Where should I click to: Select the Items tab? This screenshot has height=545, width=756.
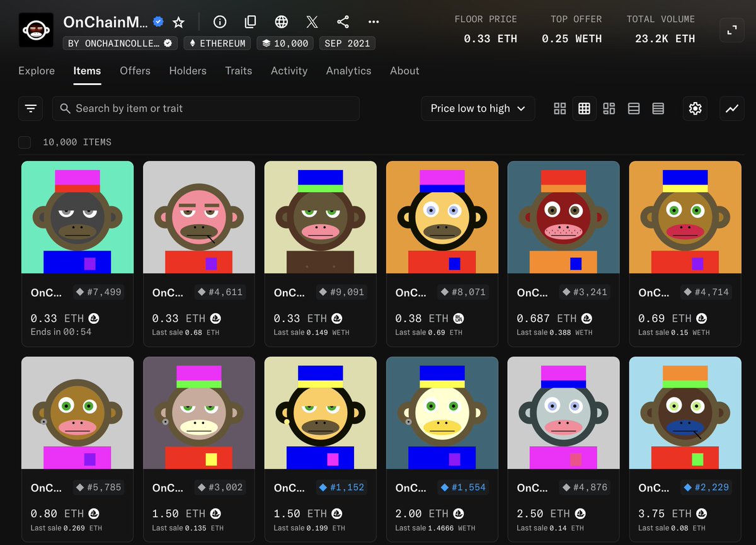87,71
